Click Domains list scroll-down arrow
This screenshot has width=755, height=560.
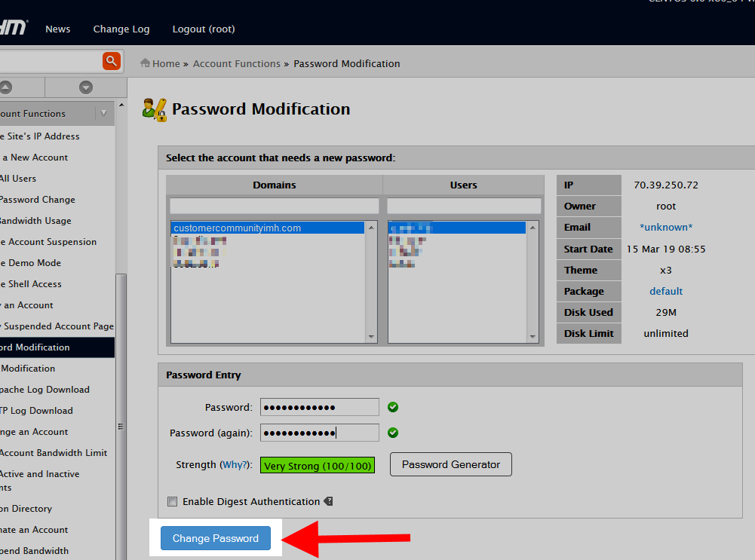(371, 337)
